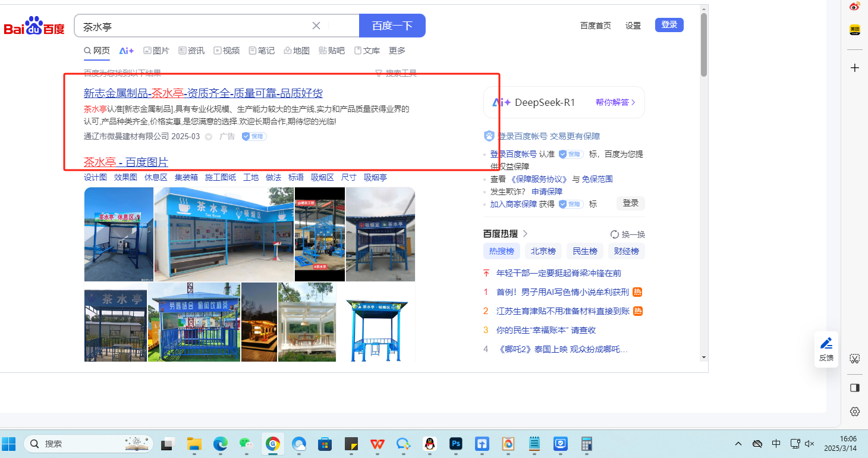Open Weibo from the browser sidebar
This screenshot has width=868, height=458.
(x=854, y=7)
